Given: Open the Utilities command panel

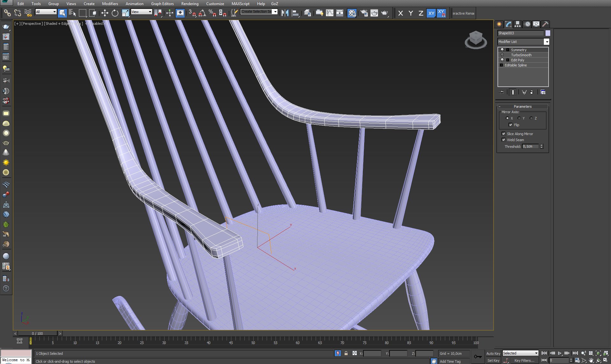Looking at the screenshot, I should point(545,24).
